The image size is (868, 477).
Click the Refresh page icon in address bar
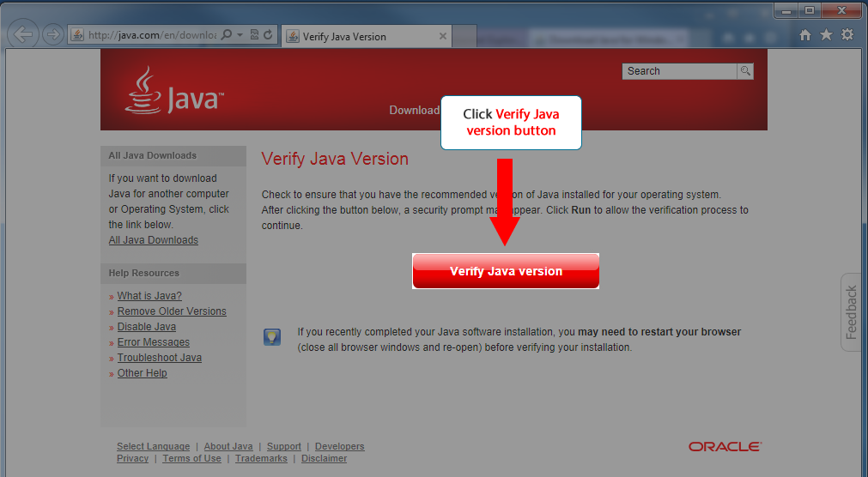[x=268, y=35]
